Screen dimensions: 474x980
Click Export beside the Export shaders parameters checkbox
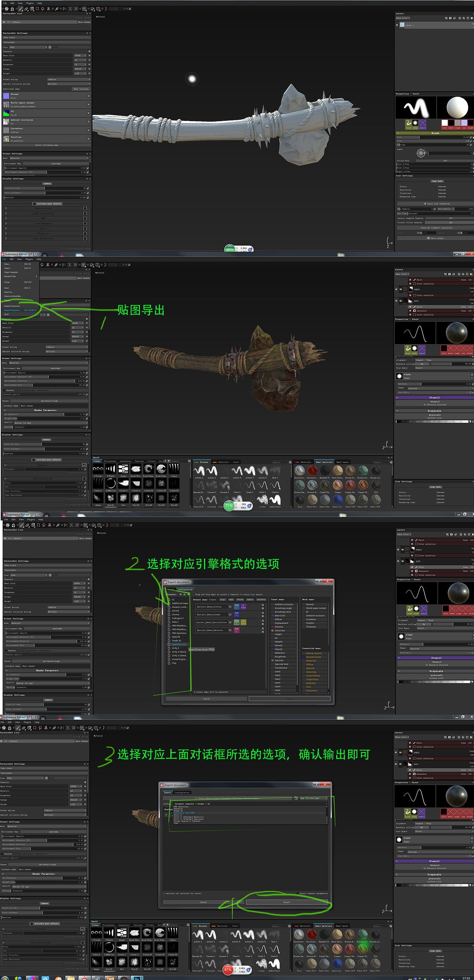[x=287, y=903]
